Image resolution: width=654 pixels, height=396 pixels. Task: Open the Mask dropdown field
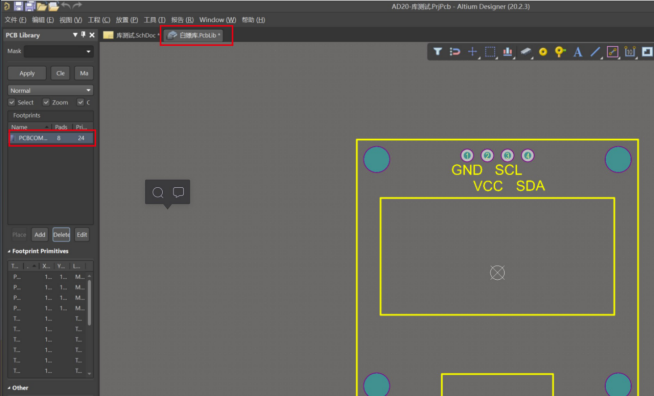pos(58,51)
